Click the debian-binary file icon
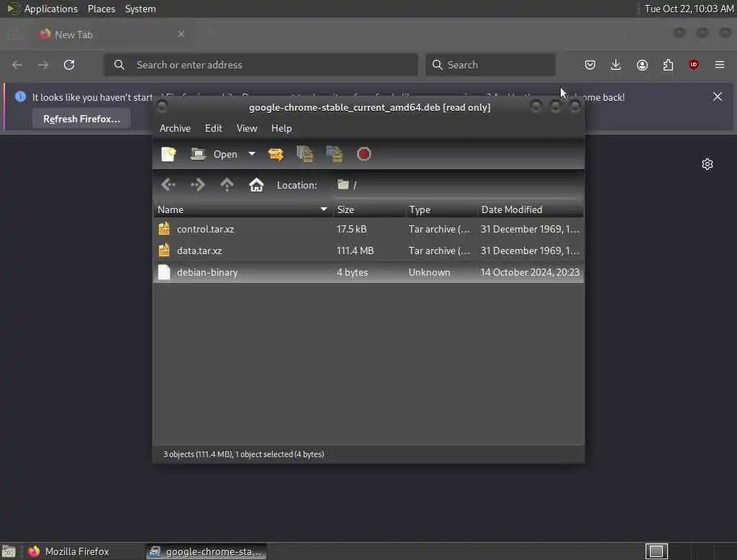This screenshot has width=737, height=560. click(x=164, y=272)
